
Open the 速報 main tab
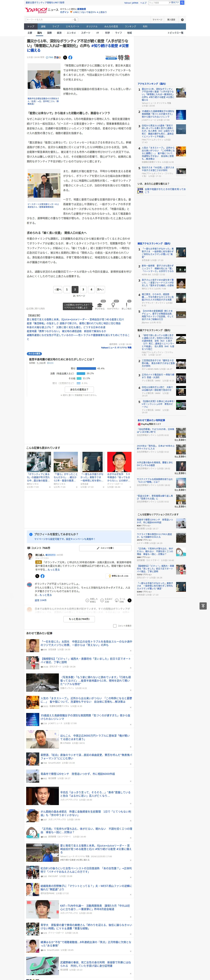click(43, 27)
